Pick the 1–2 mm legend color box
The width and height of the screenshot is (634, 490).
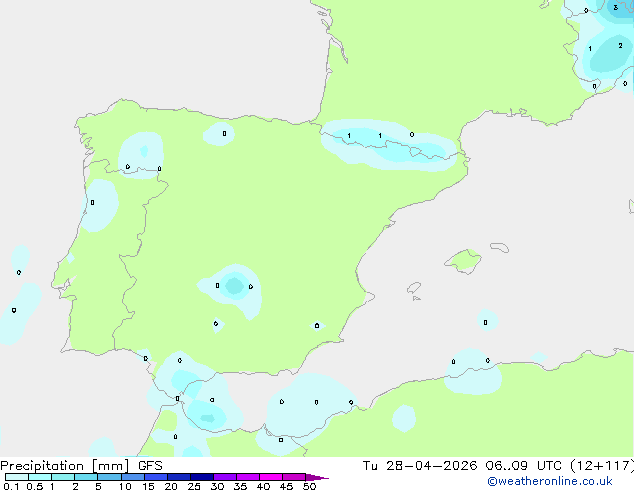(63, 477)
